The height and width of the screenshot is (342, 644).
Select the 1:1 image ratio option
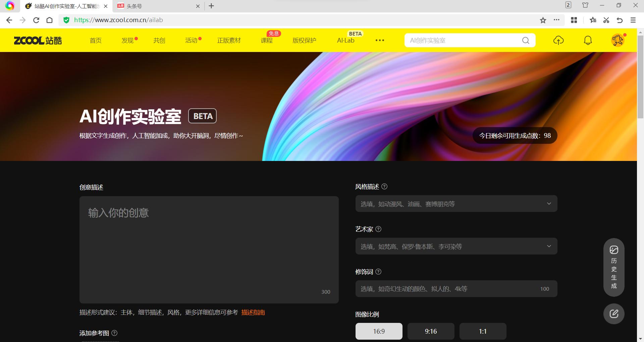[x=482, y=331]
